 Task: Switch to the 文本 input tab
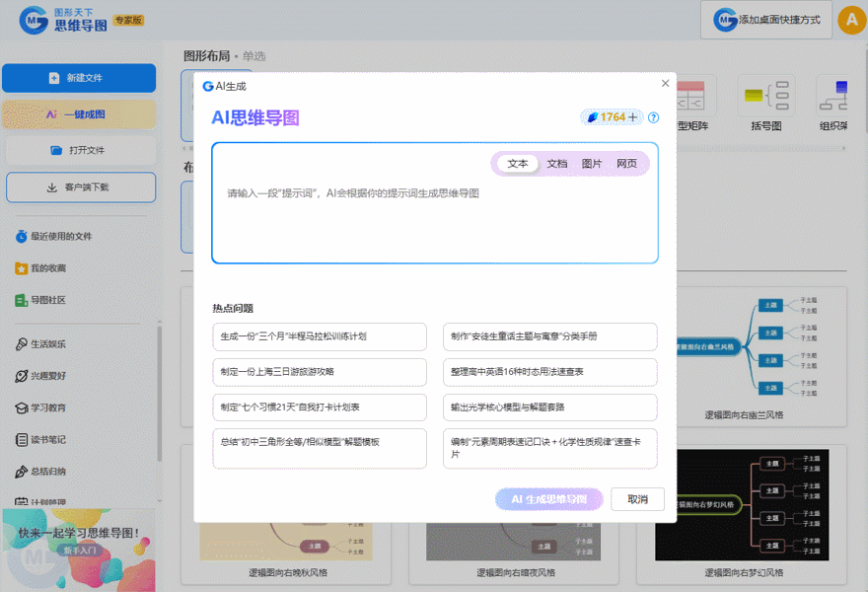pyautogui.click(x=518, y=164)
